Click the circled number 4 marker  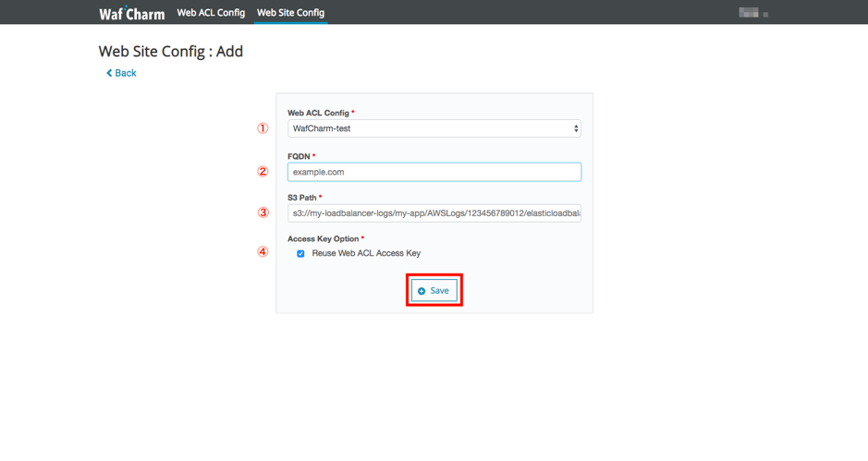pyautogui.click(x=263, y=251)
